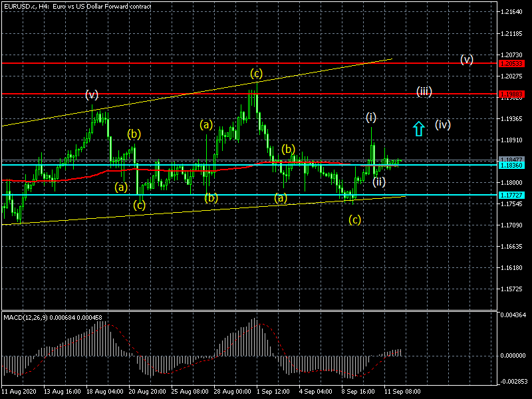Image resolution: width=532 pixels, height=399 pixels.
Task: Click the white (ii) wave label
Action: [378, 181]
